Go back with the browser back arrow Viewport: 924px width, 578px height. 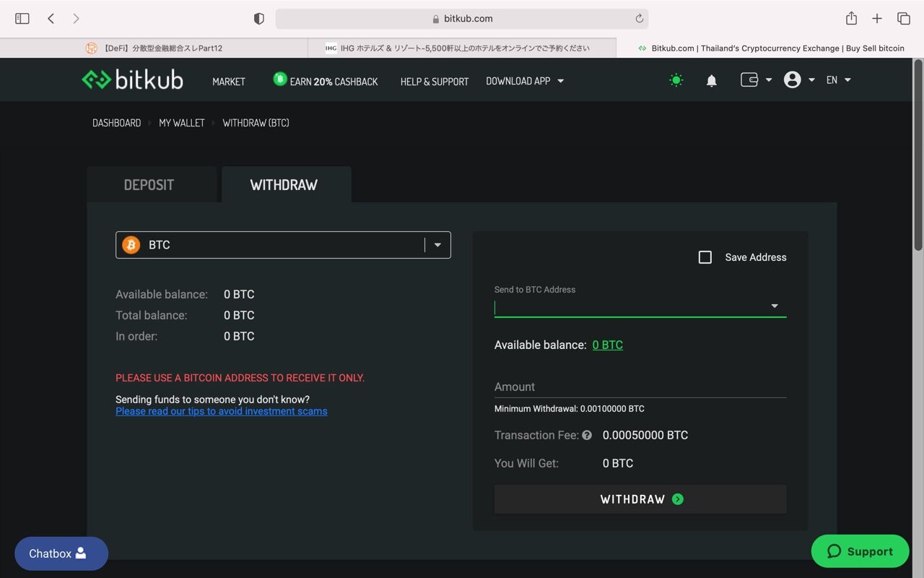51,19
